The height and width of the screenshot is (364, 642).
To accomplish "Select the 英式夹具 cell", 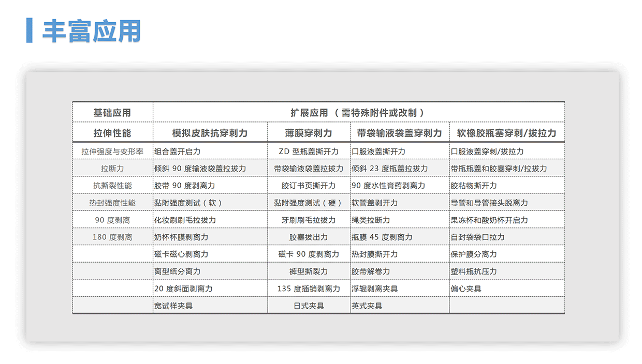I will (x=367, y=306).
